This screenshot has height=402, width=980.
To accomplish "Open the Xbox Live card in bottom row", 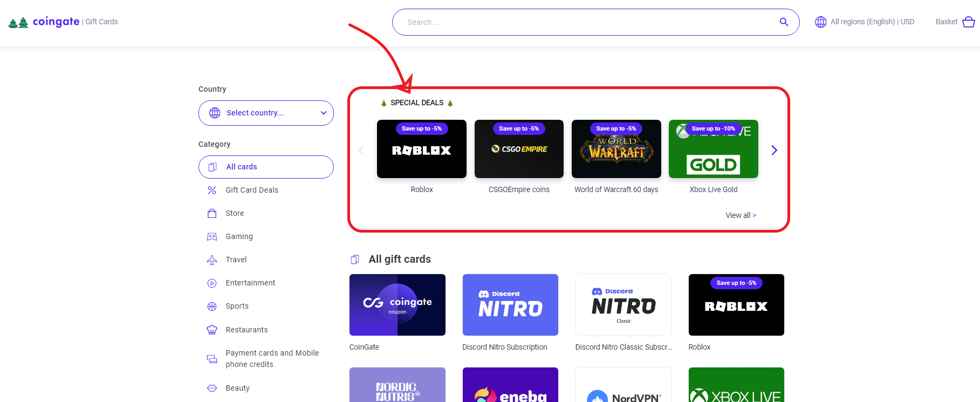I will tap(736, 385).
